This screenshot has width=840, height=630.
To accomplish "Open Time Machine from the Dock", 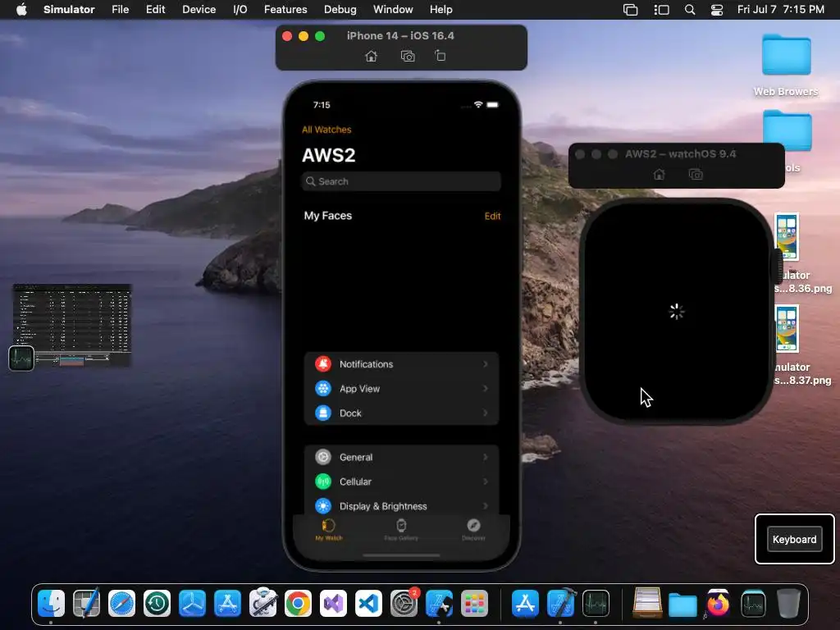I will tap(157, 604).
